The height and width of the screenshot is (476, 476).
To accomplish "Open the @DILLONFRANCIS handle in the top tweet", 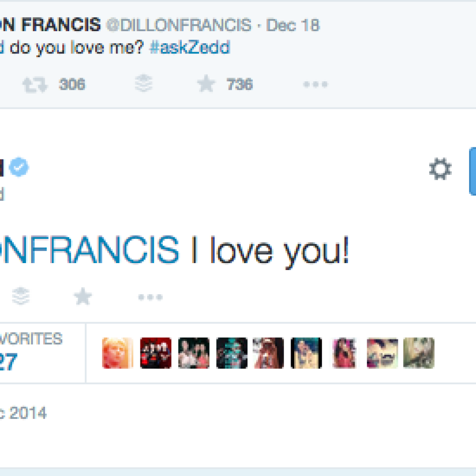I will (x=179, y=25).
